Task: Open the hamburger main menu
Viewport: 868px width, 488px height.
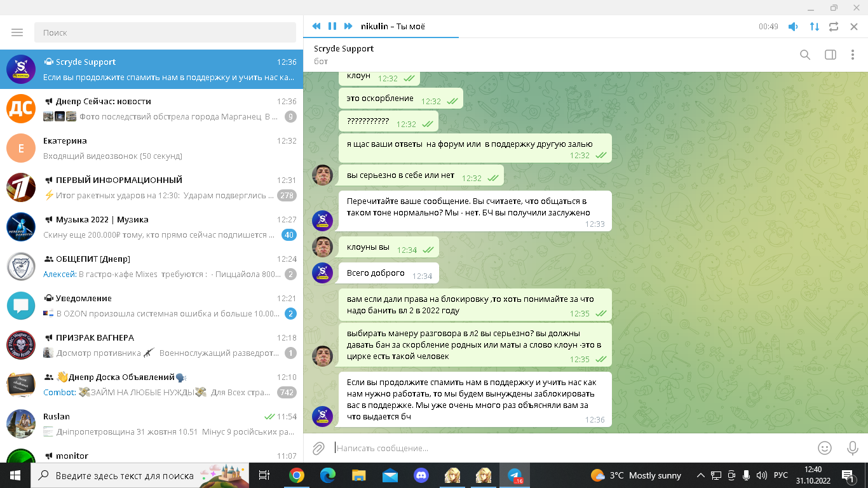Action: 17,32
